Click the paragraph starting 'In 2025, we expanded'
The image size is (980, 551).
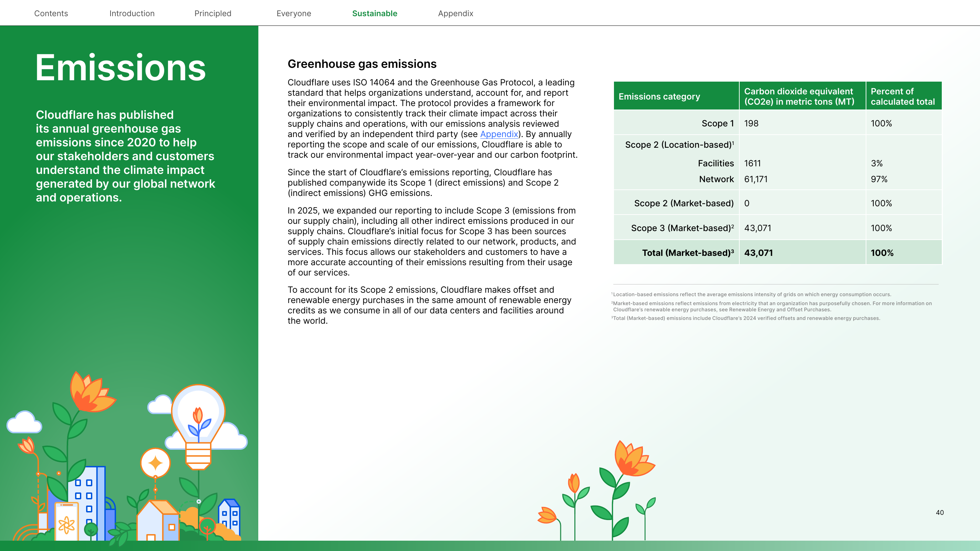tap(431, 241)
